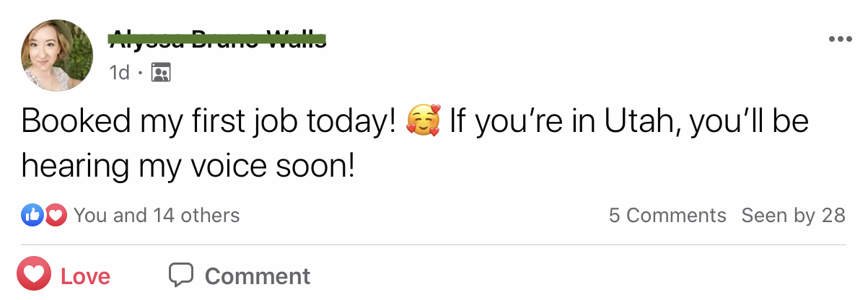Click the group audience icon beside timestamp
The height and width of the screenshot is (300, 868).
160,72
